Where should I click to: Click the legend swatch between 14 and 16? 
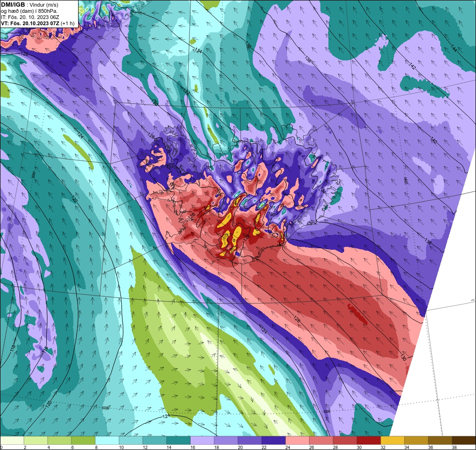[x=178, y=440]
